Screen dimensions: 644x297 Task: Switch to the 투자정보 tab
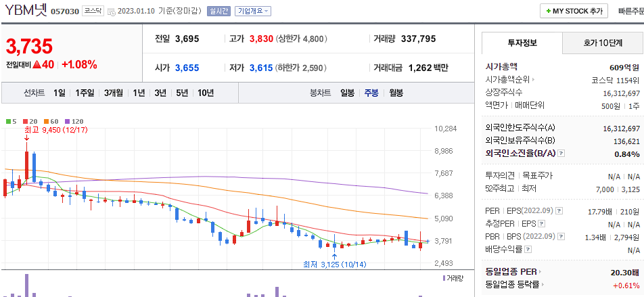(x=522, y=43)
